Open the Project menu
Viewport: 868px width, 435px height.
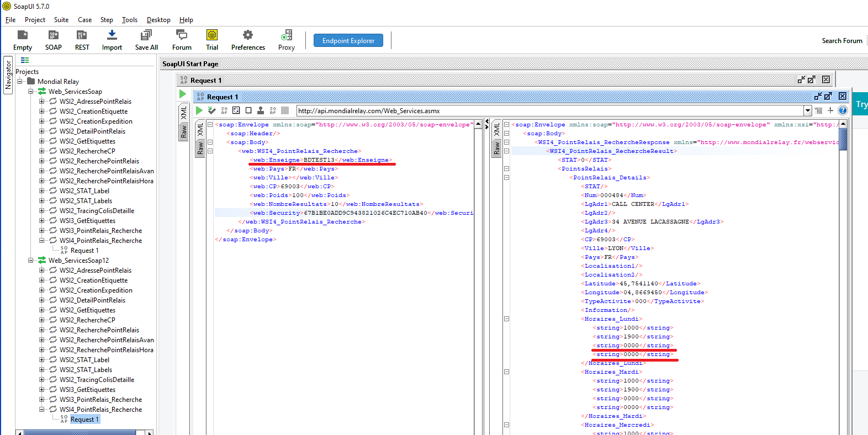[x=35, y=20]
